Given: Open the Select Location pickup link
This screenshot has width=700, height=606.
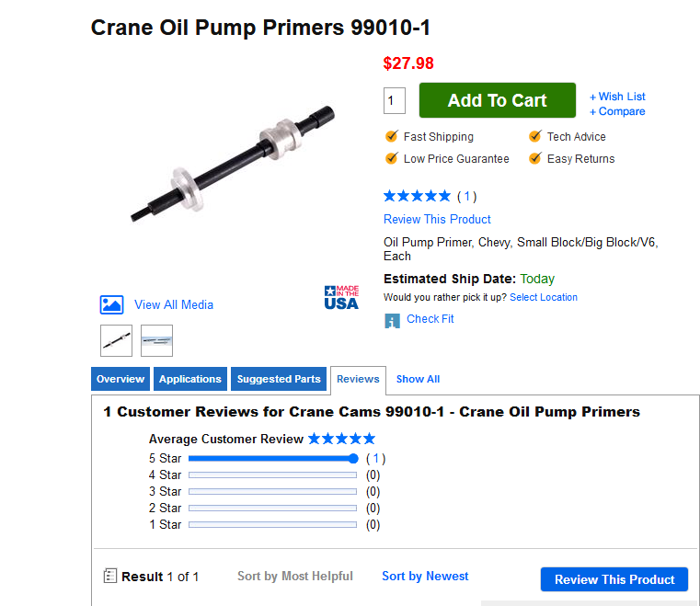Looking at the screenshot, I should pyautogui.click(x=544, y=298).
